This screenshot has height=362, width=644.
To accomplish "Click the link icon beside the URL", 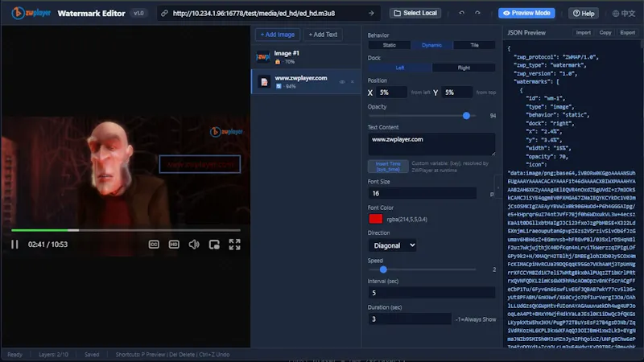I will tap(164, 13).
